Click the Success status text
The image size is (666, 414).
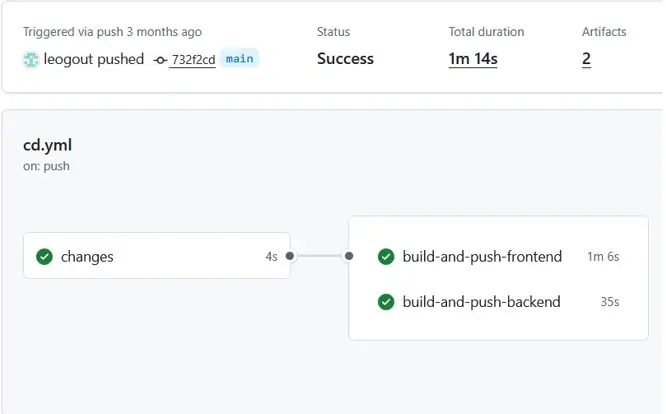[346, 59]
